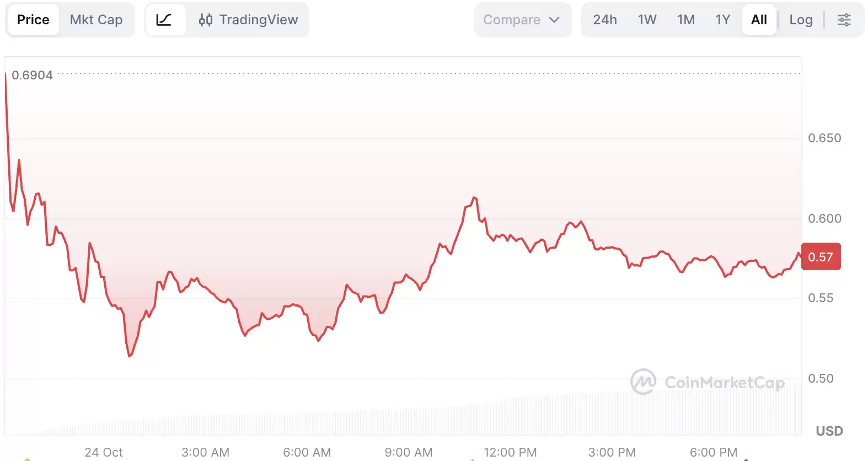The width and height of the screenshot is (868, 461).
Task: Click the USD currency label
Action: point(829,431)
